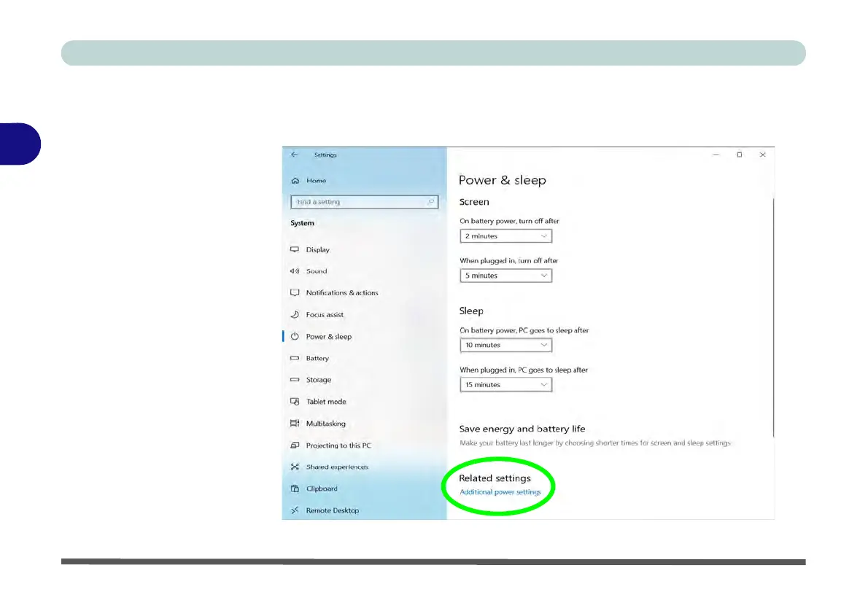The width and height of the screenshot is (868, 611).
Task: Click the Multitasking icon
Action: [295, 424]
